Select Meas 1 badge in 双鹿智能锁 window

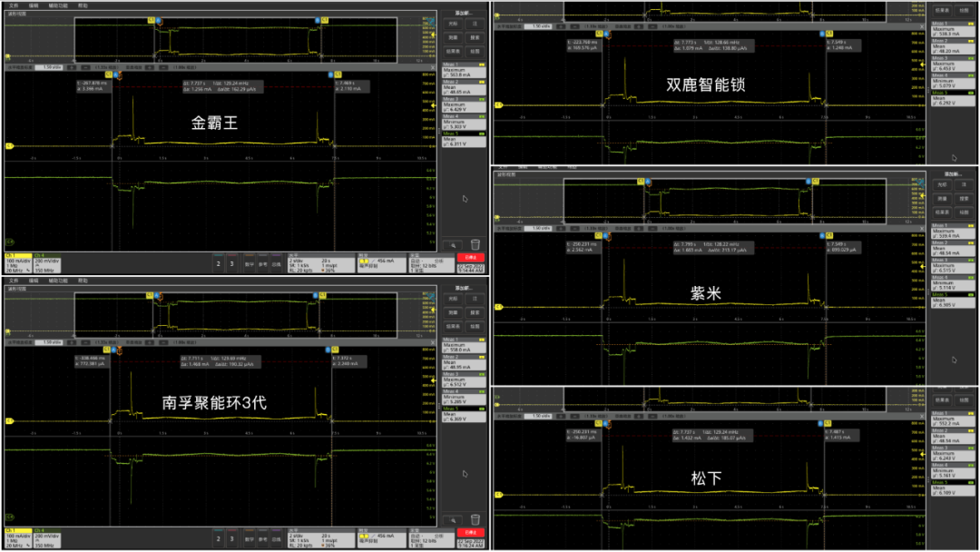pos(953,27)
